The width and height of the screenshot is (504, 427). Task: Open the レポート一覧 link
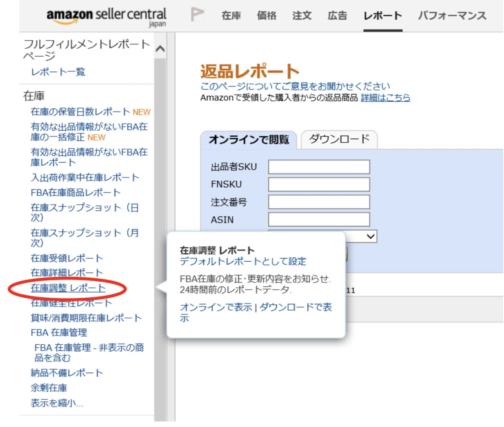click(x=58, y=72)
